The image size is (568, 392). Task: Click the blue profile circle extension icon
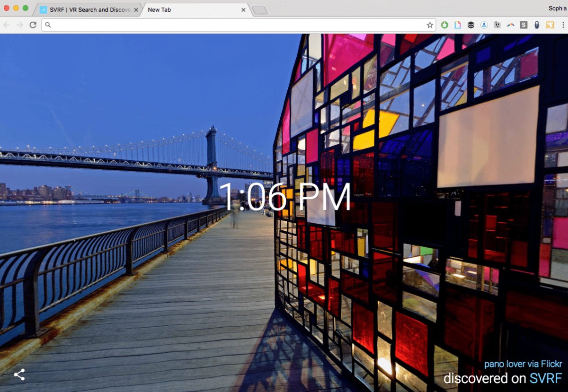tap(484, 25)
